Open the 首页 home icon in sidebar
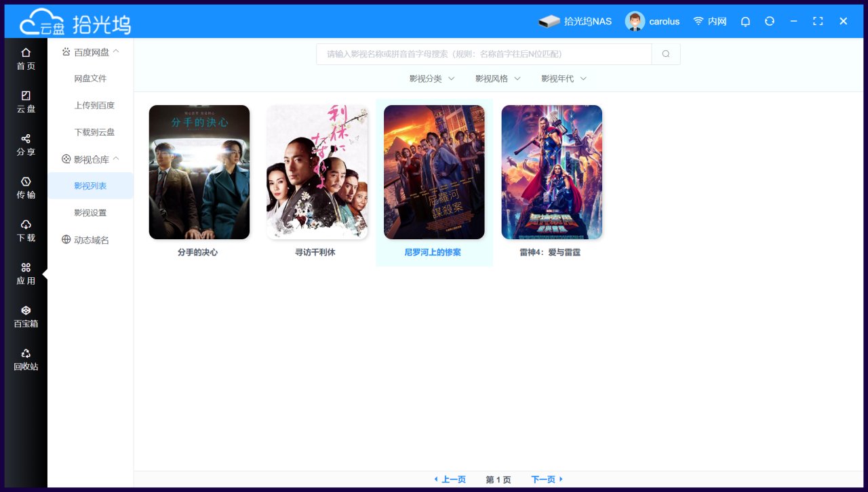 click(x=26, y=52)
